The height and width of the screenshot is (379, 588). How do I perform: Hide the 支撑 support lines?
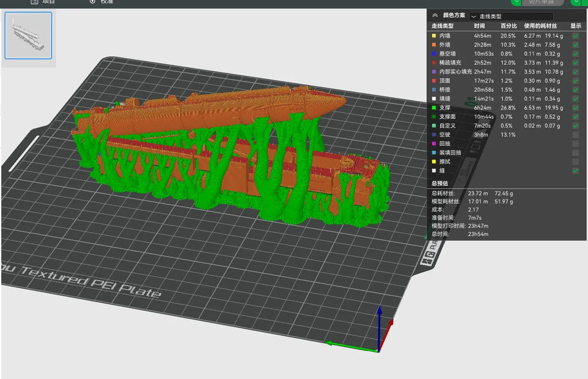click(575, 107)
